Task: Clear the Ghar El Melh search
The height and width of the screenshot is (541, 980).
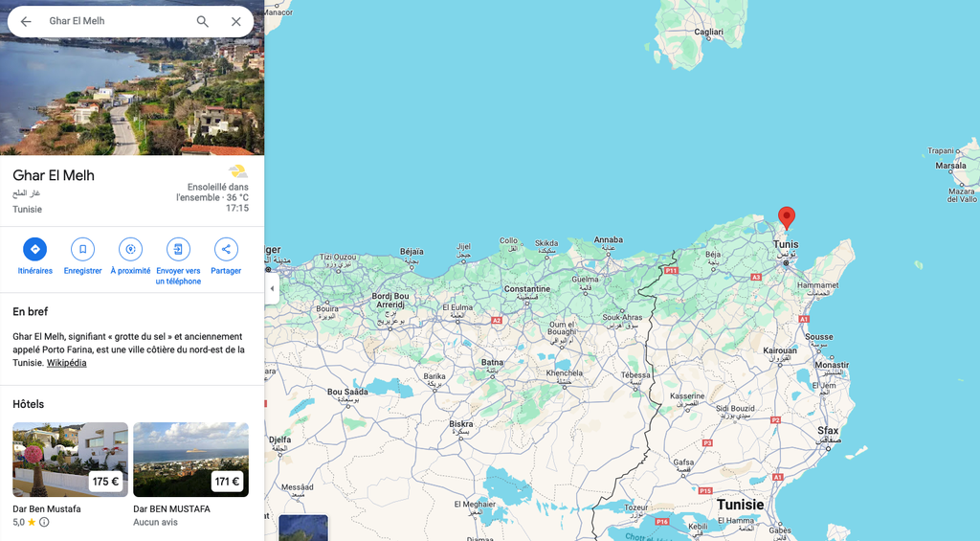Action: click(x=235, y=21)
